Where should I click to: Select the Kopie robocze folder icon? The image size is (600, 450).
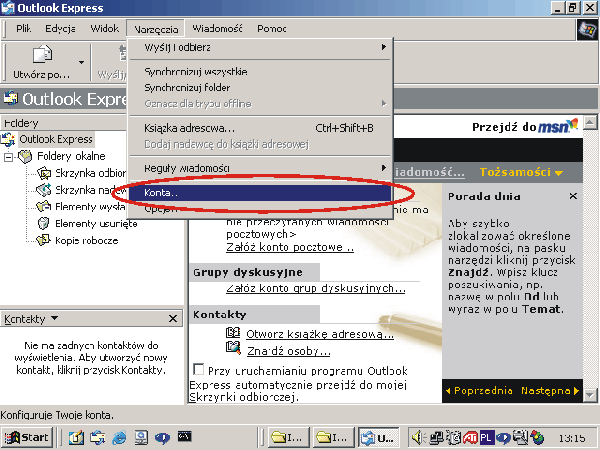click(44, 240)
